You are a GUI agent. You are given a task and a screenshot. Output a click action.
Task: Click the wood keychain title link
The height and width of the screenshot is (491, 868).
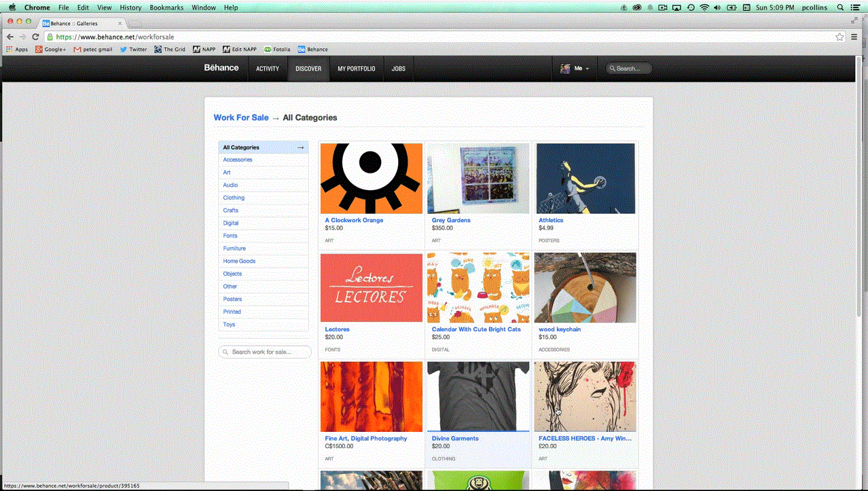coord(560,329)
